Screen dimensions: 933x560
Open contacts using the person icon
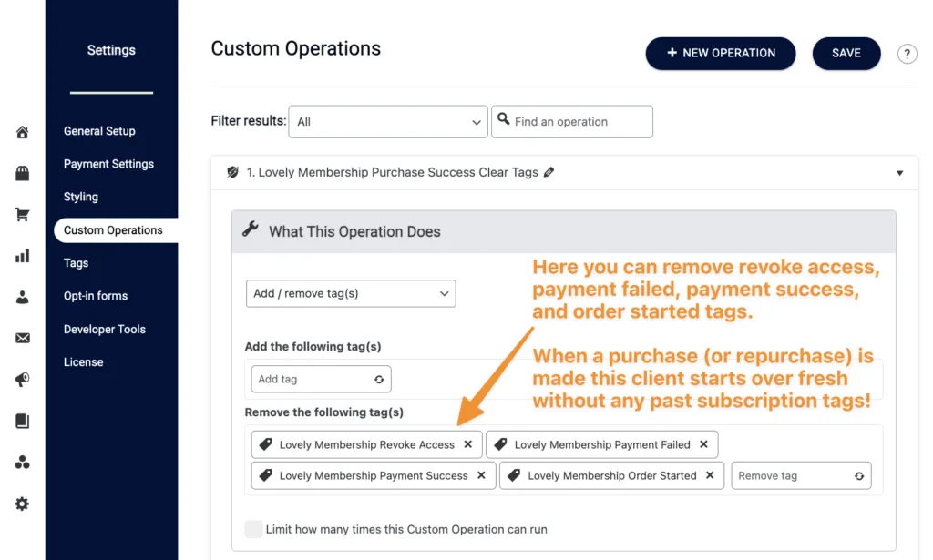[22, 297]
